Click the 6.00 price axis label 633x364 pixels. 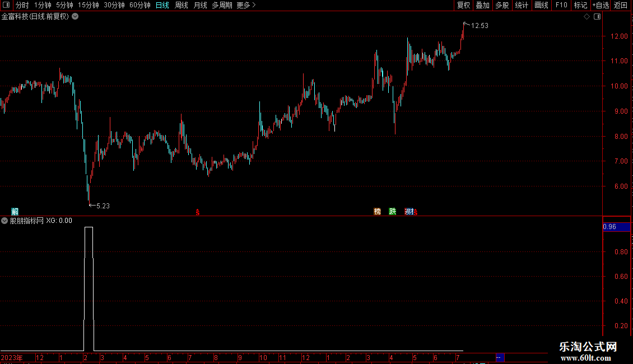point(621,186)
